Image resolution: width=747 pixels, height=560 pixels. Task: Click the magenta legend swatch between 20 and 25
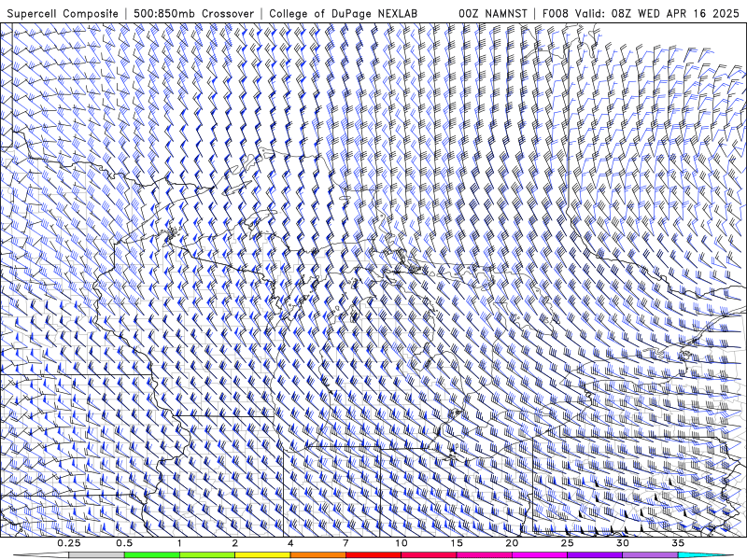540,555
